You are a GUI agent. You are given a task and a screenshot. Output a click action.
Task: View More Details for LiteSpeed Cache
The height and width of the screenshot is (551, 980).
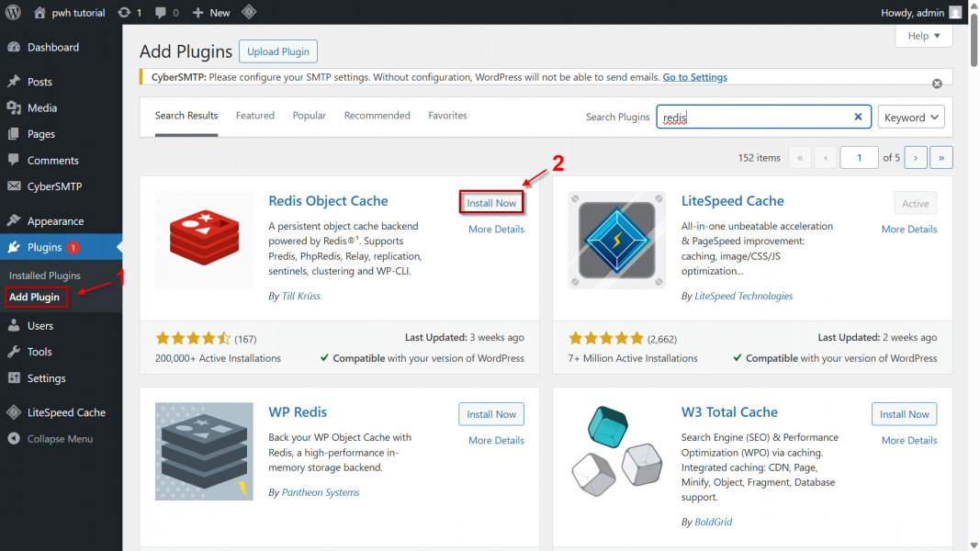[x=908, y=230]
